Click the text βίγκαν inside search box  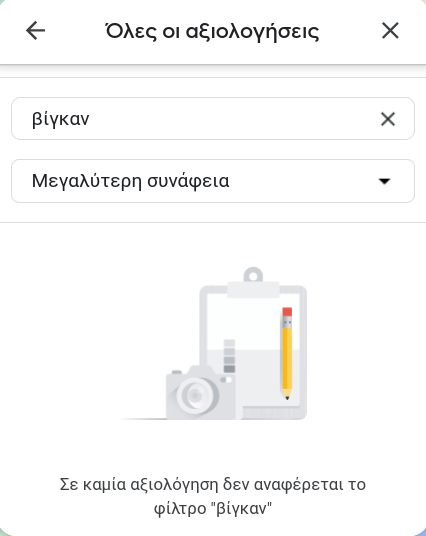(x=61, y=119)
